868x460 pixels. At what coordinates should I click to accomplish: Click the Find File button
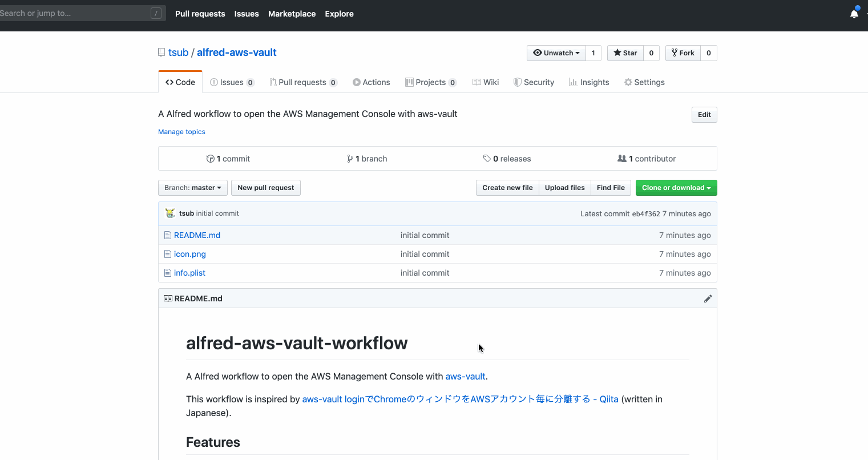[611, 188]
